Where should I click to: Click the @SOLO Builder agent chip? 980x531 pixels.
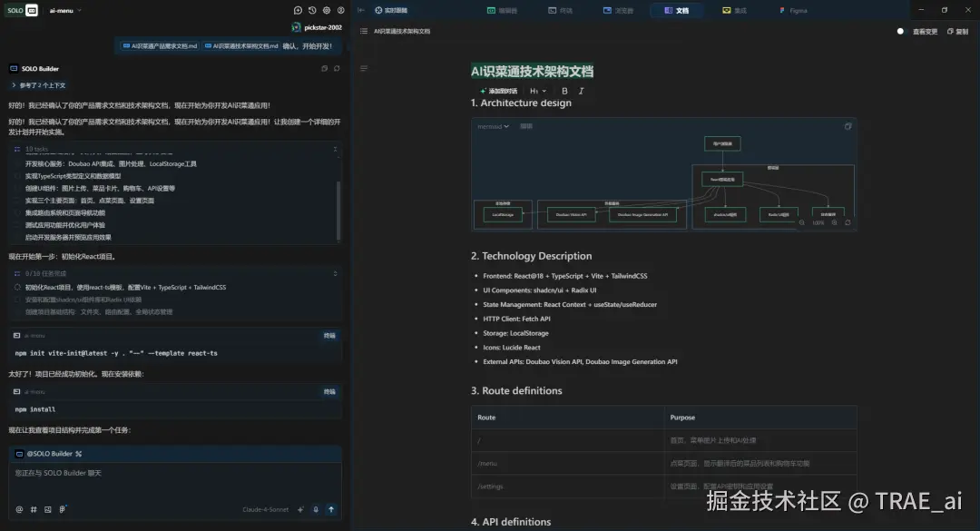coord(48,454)
